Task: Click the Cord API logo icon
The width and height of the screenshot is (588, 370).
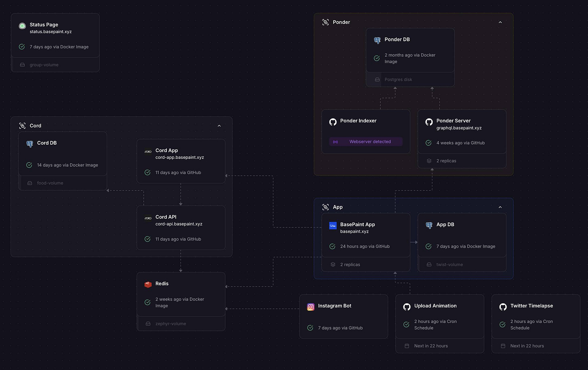Action: pyautogui.click(x=148, y=218)
